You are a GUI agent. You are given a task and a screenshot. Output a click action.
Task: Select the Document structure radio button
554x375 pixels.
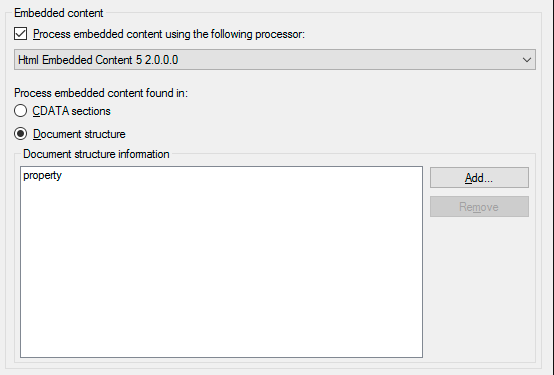pos(20,134)
